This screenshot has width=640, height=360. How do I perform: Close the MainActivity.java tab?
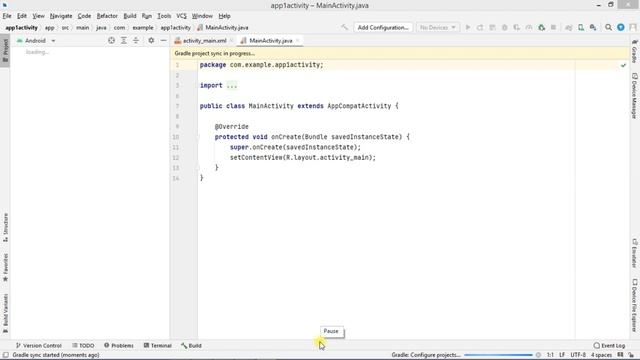coord(298,40)
